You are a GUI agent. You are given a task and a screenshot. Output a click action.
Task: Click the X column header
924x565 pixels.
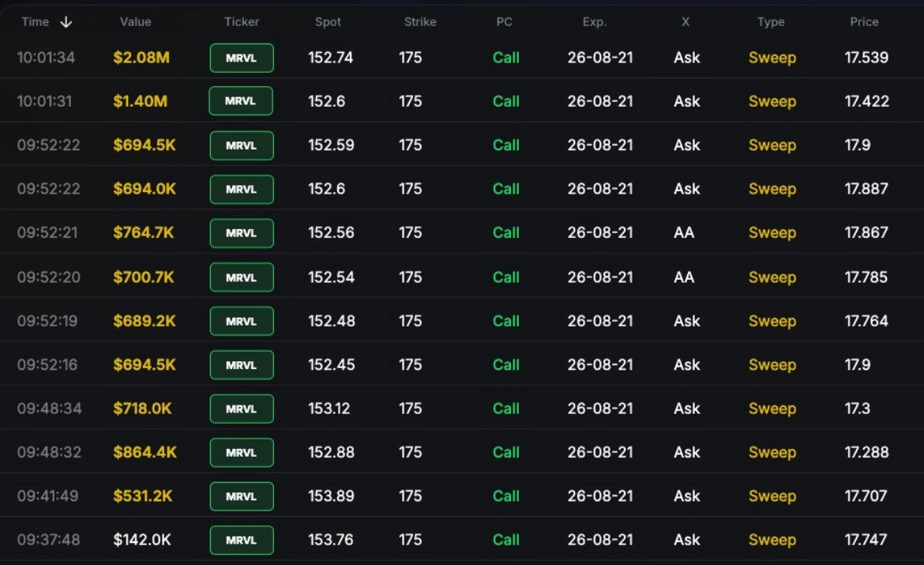pos(685,22)
